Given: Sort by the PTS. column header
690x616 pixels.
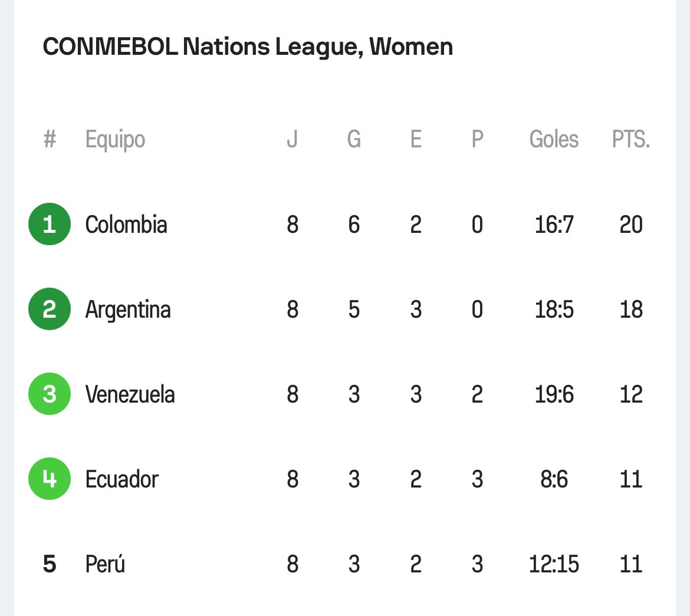Looking at the screenshot, I should 630,140.
